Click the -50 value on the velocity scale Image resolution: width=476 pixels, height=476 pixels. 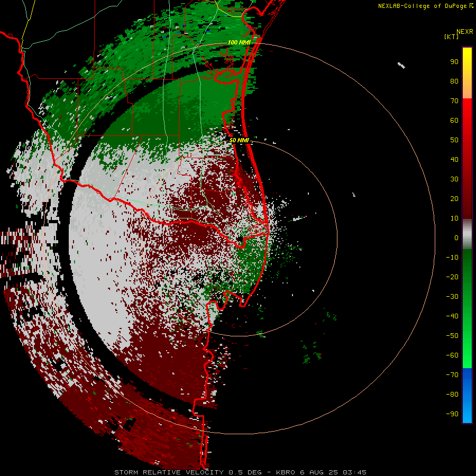coord(452,336)
